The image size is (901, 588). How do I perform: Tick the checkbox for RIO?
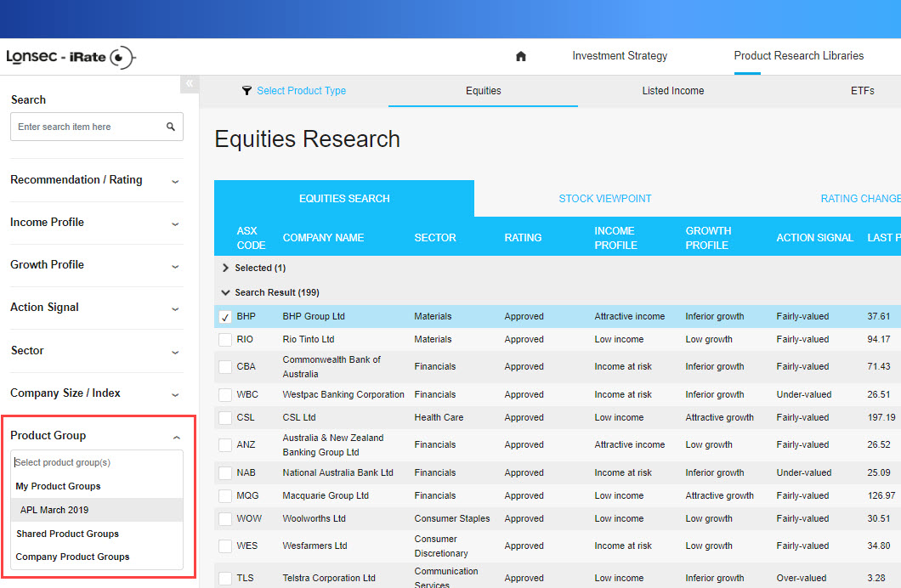click(x=225, y=340)
